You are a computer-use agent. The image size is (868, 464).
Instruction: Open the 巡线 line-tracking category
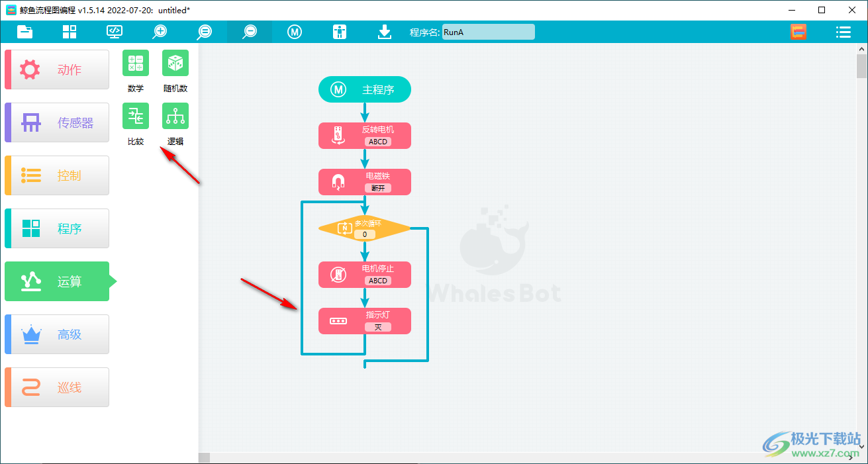[57, 387]
